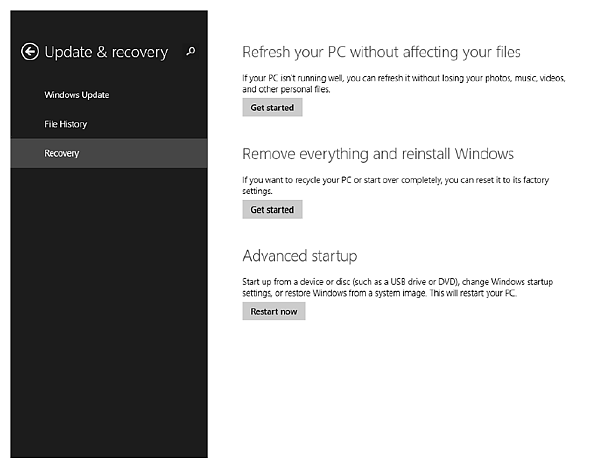Open Windows Update settings
Image resolution: width=600 pixels, height=467 pixels.
coord(77,95)
